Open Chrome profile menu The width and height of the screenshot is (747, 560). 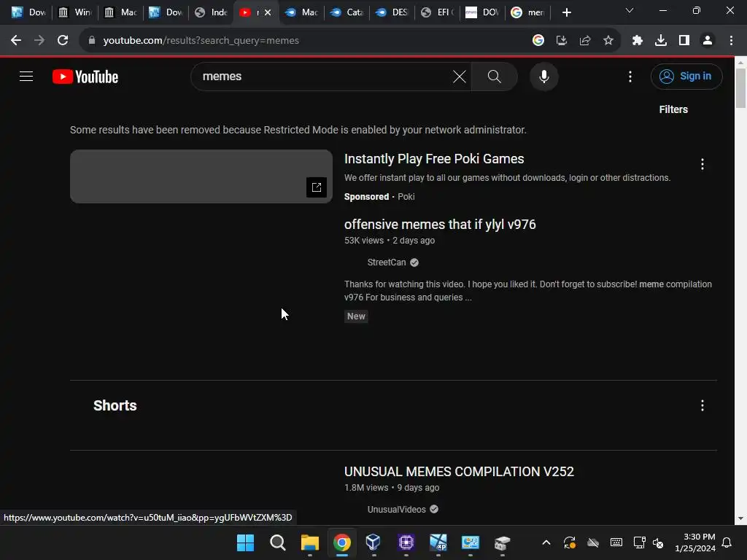[707, 41]
